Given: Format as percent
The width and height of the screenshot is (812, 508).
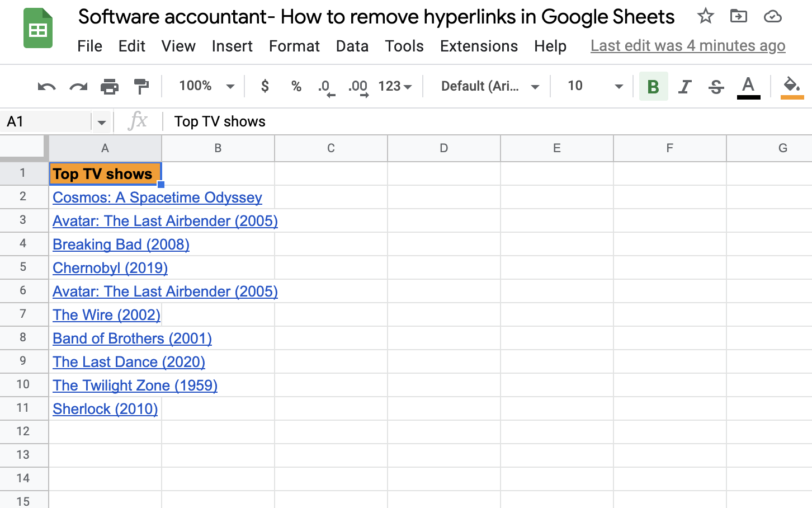Looking at the screenshot, I should 296,86.
